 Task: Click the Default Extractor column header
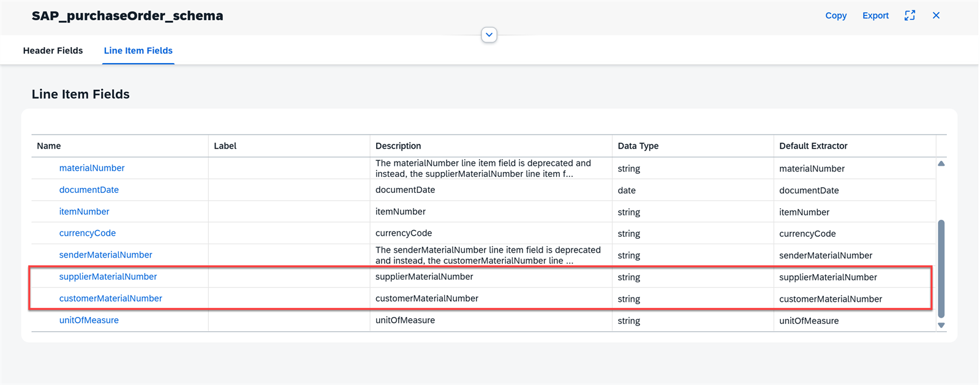tap(854, 146)
